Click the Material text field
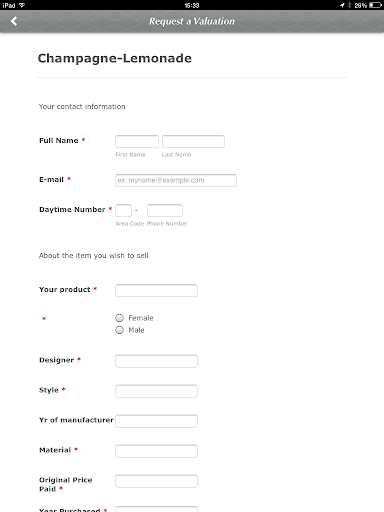The height and width of the screenshot is (512, 384). 156,451
